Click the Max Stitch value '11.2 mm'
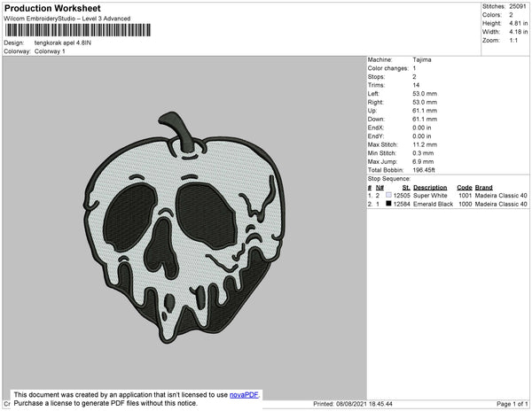Image resolution: width=532 pixels, height=411 pixels. (425, 144)
